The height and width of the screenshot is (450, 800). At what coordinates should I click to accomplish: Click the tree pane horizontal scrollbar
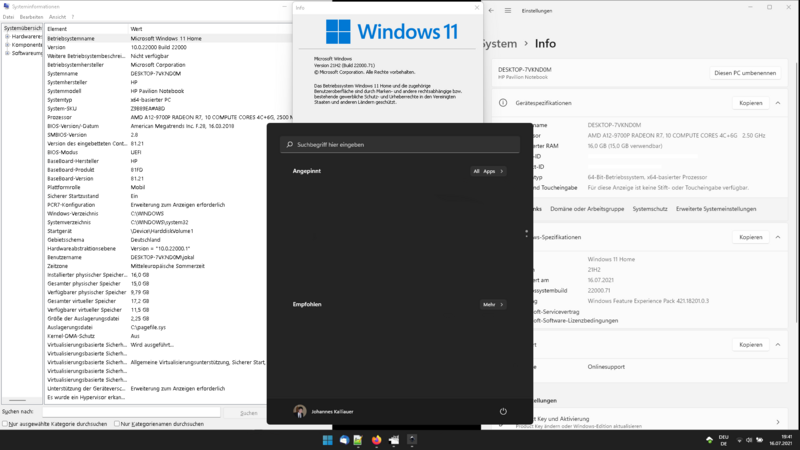[x=17, y=401]
